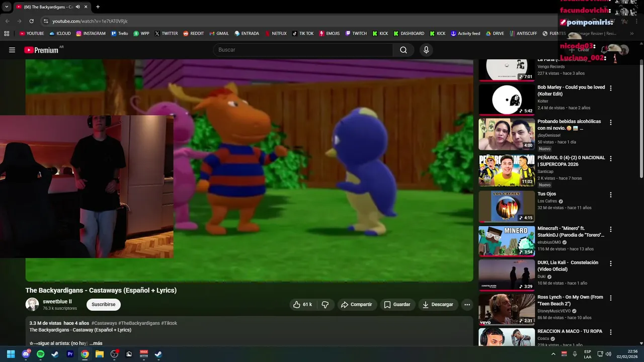Viewport: 644px width, 362px height.
Task: Open the DRIVE bookmark
Action: point(495,34)
